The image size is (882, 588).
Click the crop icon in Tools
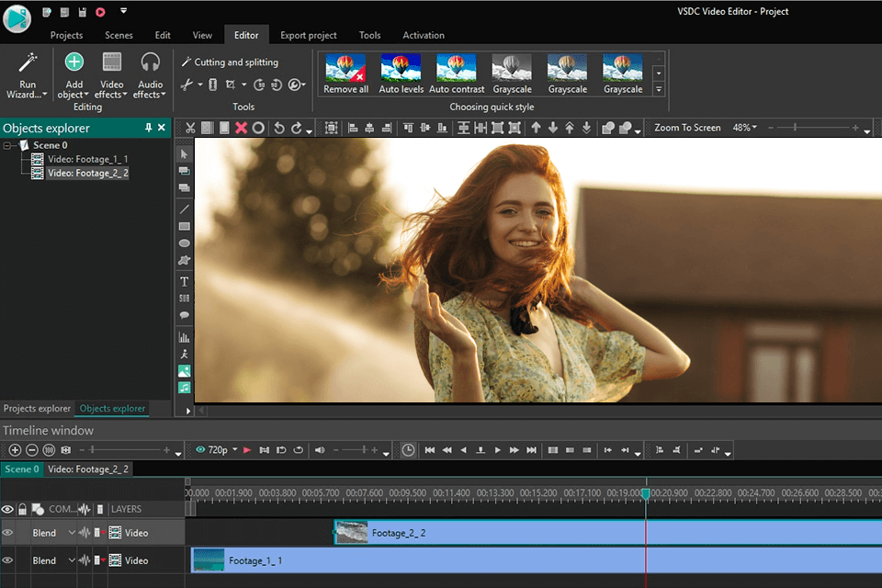230,85
